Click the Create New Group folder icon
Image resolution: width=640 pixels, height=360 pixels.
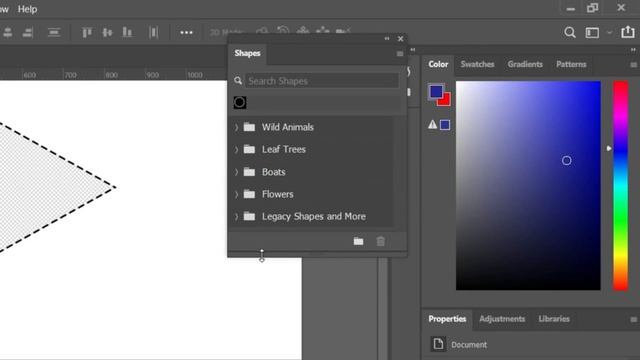coord(358,241)
